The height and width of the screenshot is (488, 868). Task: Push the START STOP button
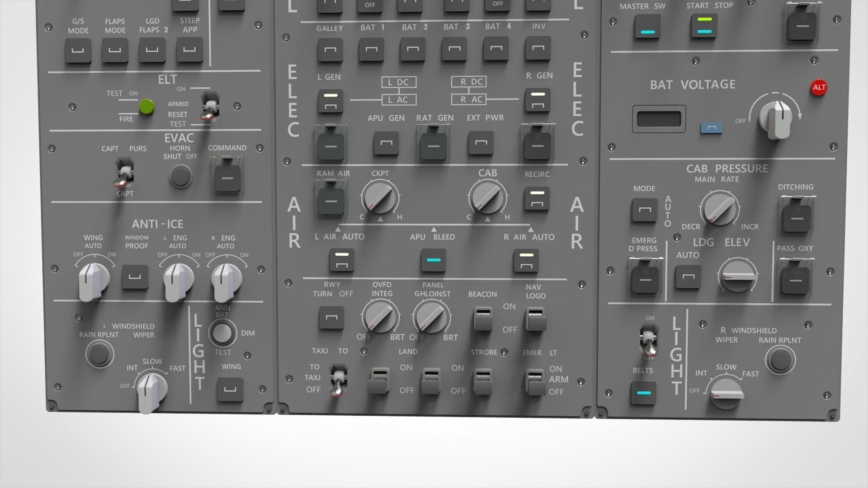point(704,26)
